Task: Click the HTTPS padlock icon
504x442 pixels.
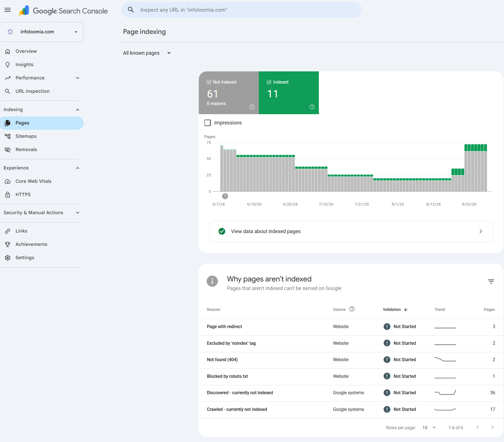Action: [x=8, y=194]
